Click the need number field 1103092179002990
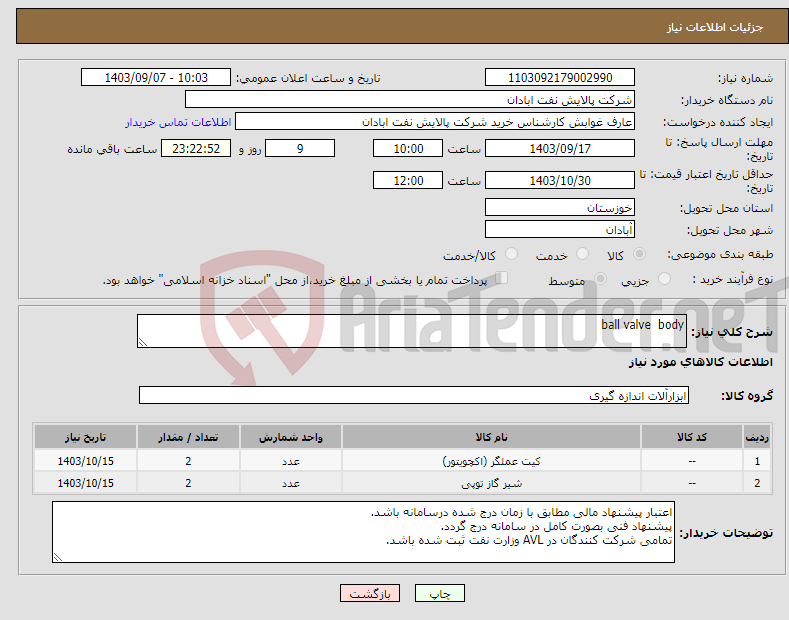Screen dimensions: 789x620 click(560, 78)
